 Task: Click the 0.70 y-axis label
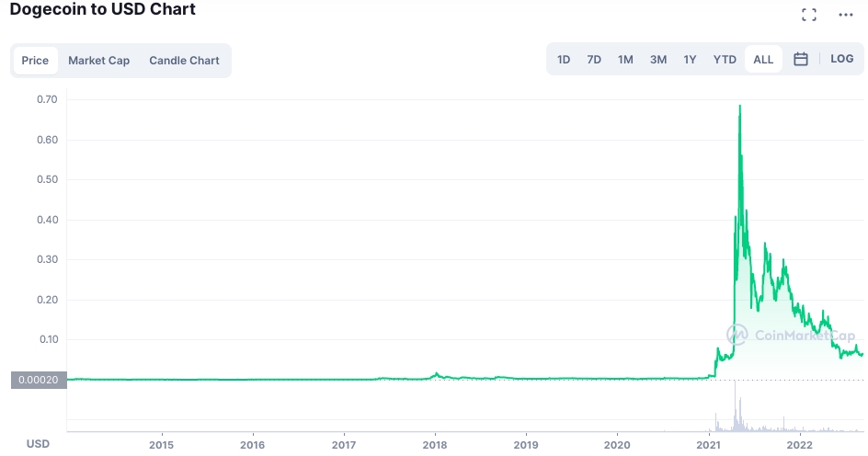click(47, 99)
